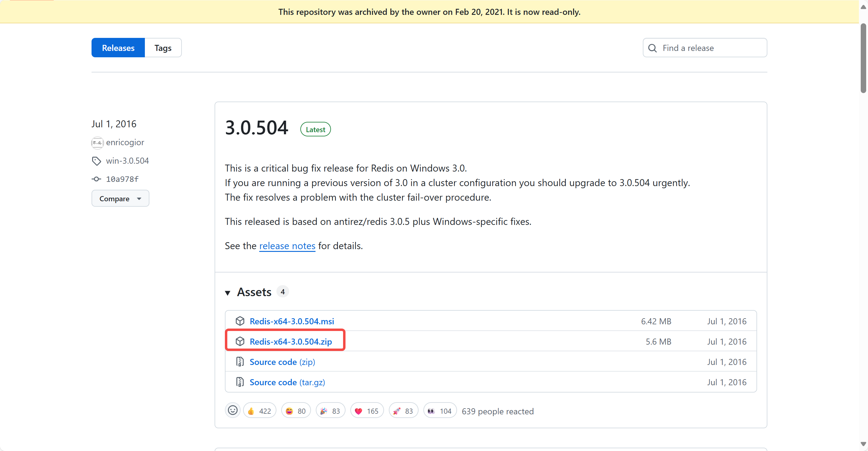The image size is (868, 451).
Task: Click the 6.42 MB file size
Action: click(656, 321)
